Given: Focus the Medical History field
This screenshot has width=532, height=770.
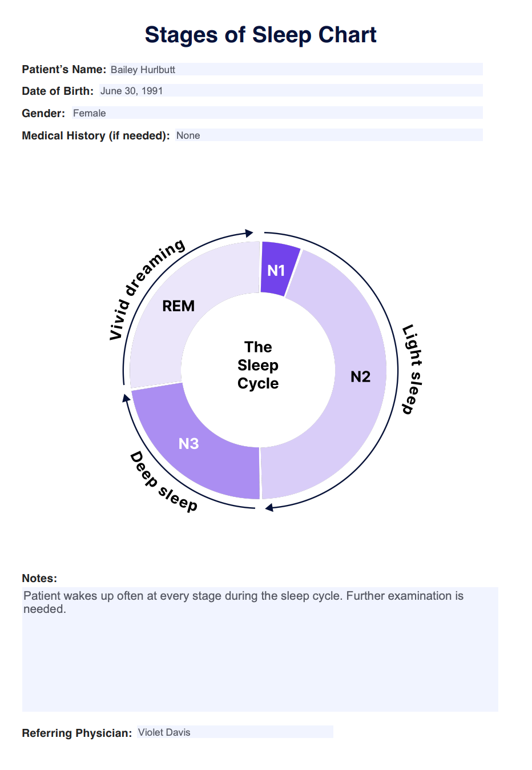Looking at the screenshot, I should coord(328,135).
